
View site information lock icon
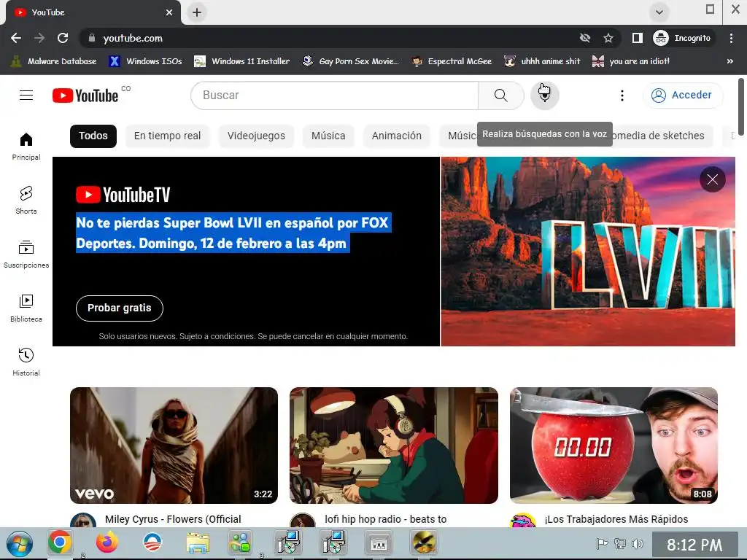point(92,38)
